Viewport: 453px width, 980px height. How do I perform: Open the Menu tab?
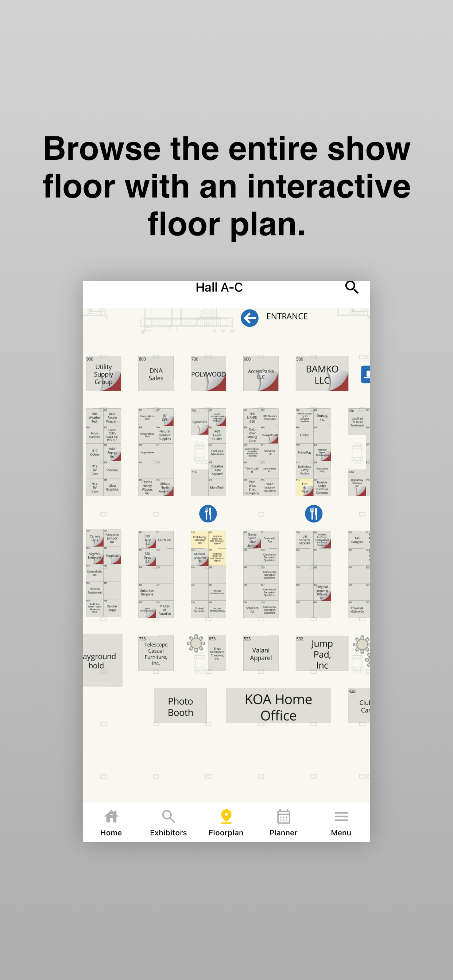[341, 822]
